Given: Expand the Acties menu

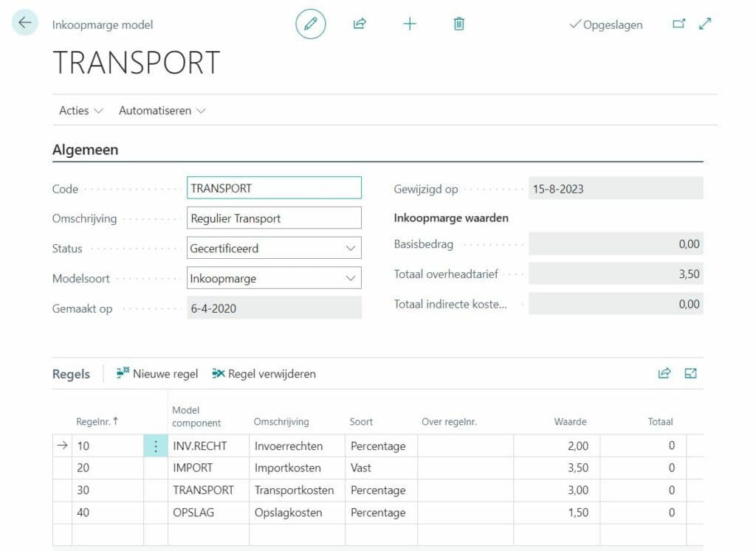Looking at the screenshot, I should pos(80,111).
